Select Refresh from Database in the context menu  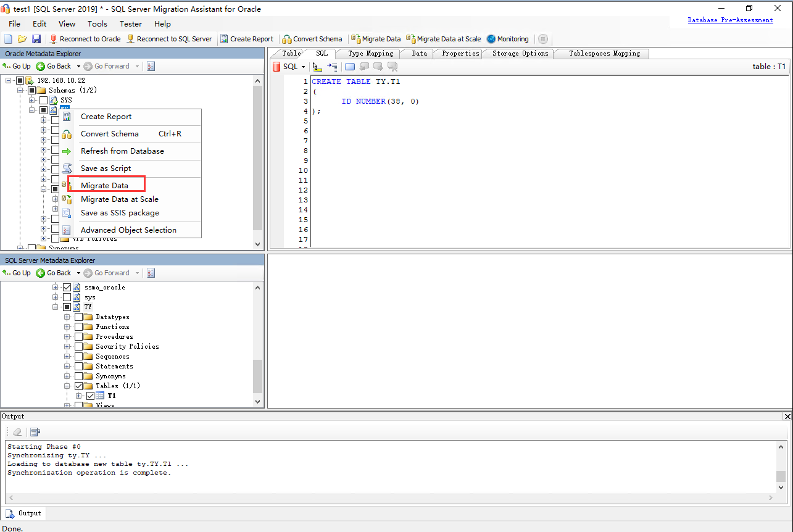(123, 151)
